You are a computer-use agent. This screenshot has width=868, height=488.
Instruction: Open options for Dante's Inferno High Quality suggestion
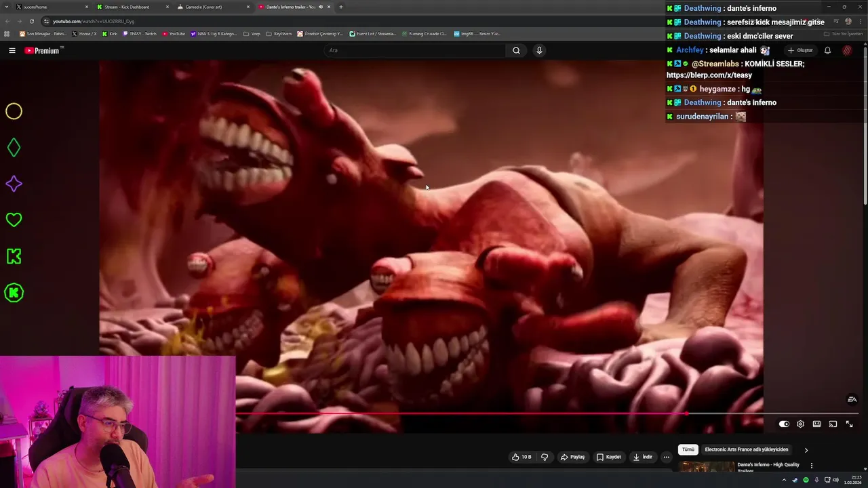[x=811, y=466]
